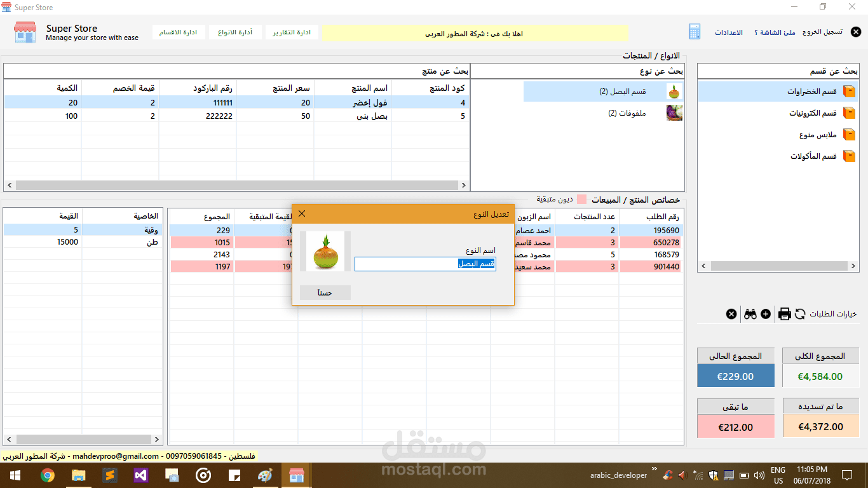Open الاعدادات settings

(729, 32)
